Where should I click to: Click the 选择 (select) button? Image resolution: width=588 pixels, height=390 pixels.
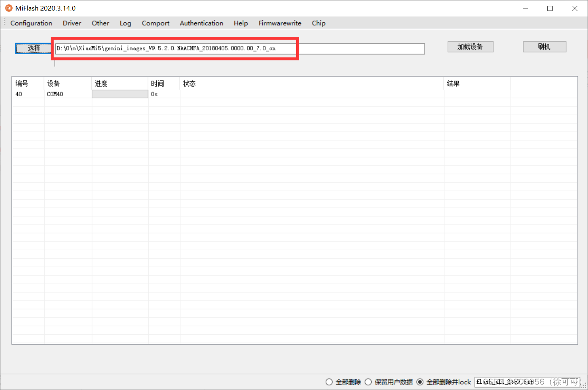34,48
